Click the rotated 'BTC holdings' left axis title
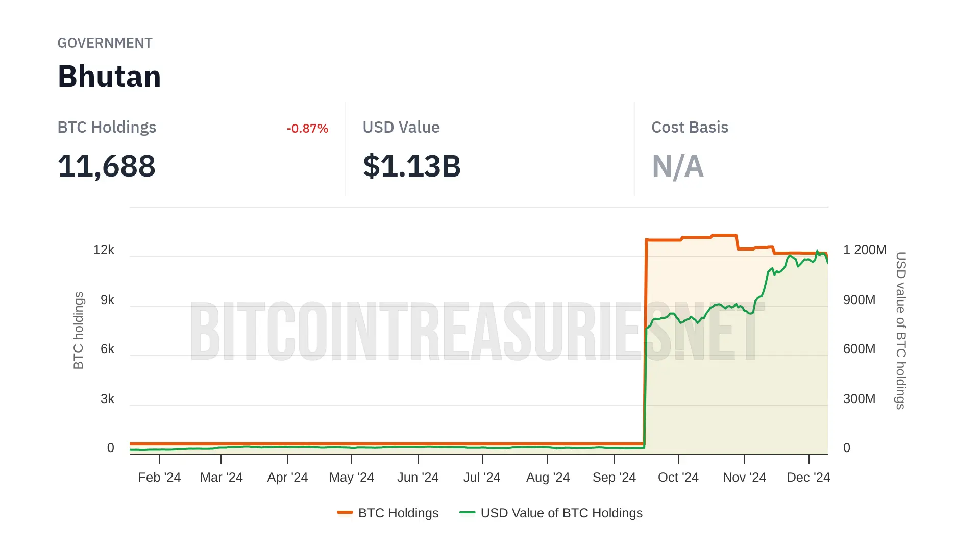Image resolution: width=980 pixels, height=551 pixels. [78, 330]
